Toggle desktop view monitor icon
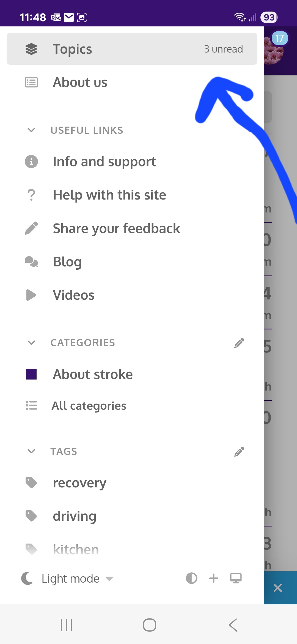This screenshot has width=297, height=644. (236, 578)
